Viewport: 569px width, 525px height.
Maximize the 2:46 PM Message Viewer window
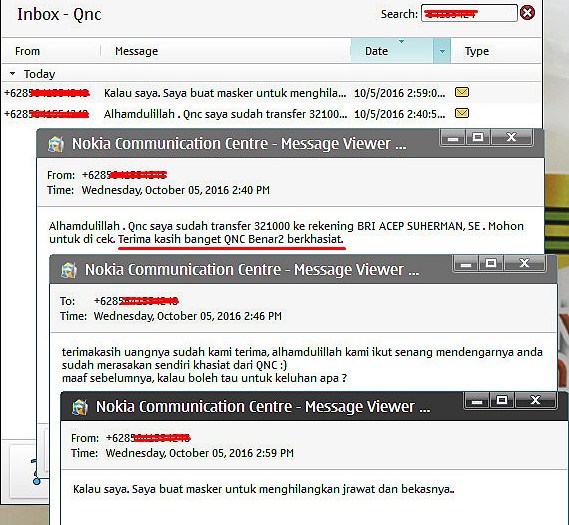tap(491, 263)
